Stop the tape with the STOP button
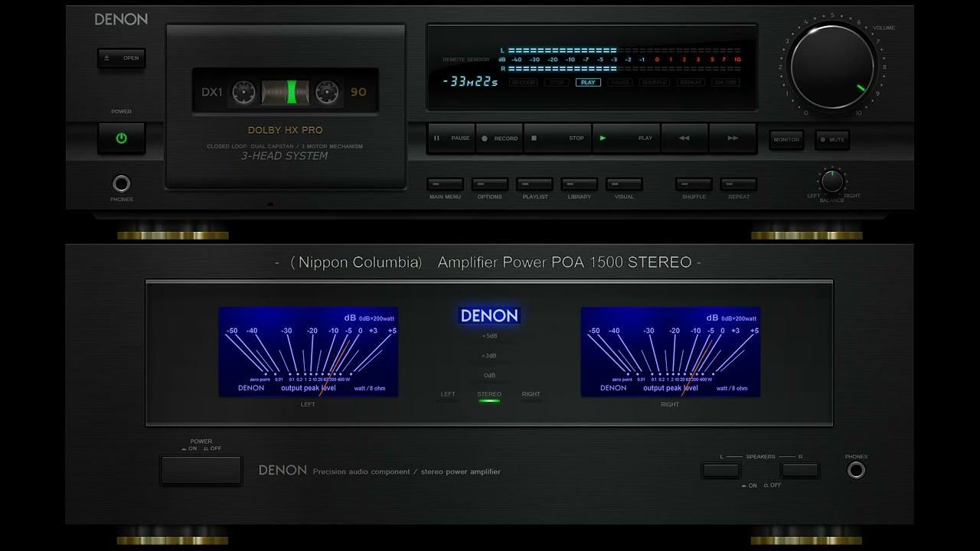 [558, 139]
